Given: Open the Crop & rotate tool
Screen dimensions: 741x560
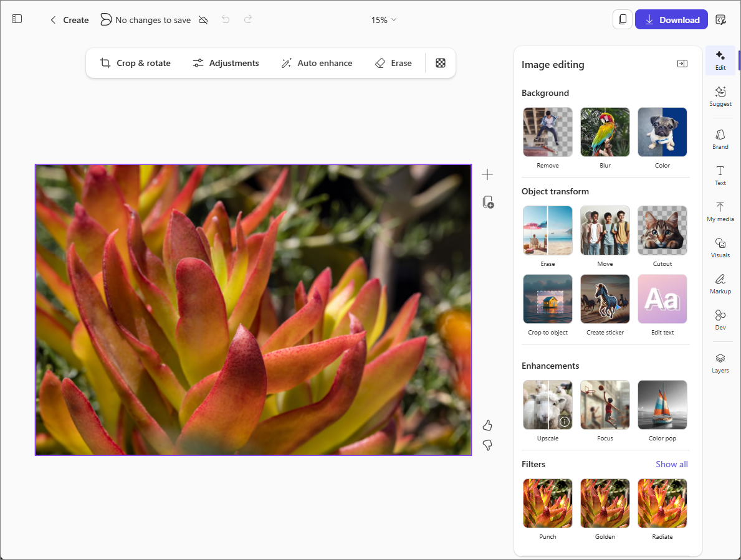Looking at the screenshot, I should [135, 63].
